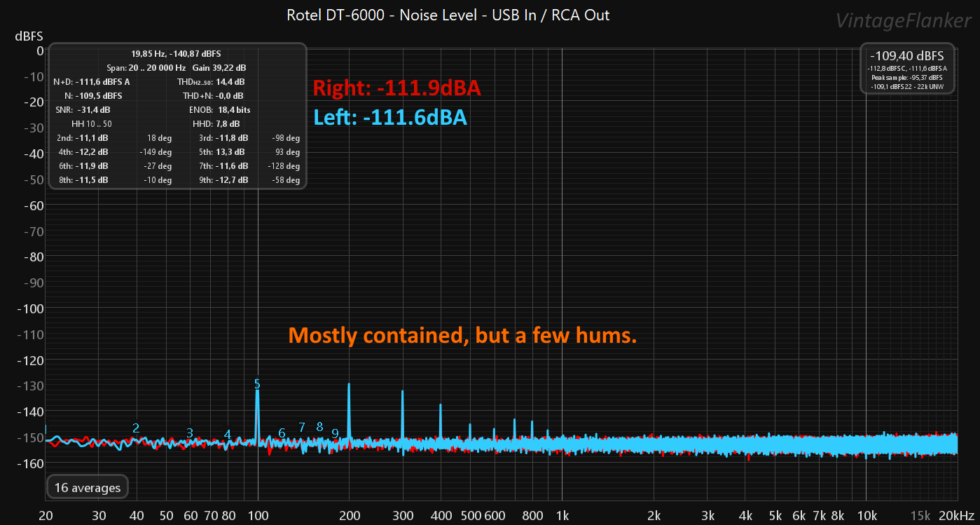
Task: Select harmonic marker 4 near 80 Hz
Action: tap(228, 434)
